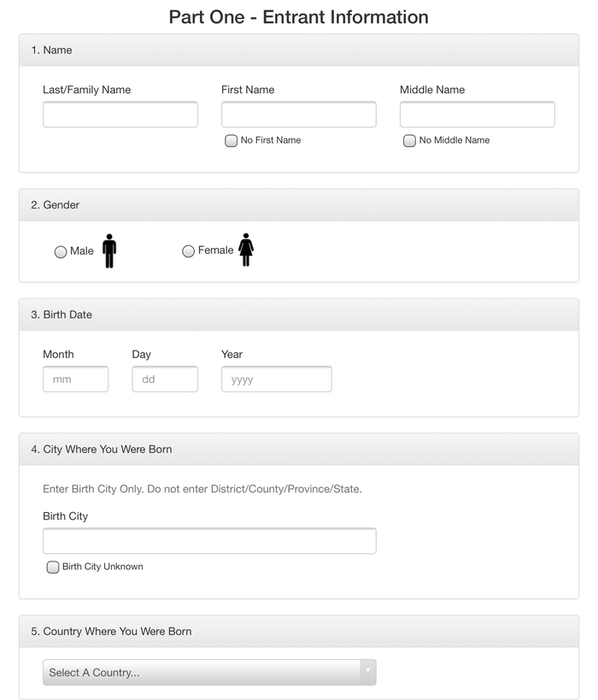The image size is (598, 700).
Task: Enable the No Middle Name checkbox
Action: point(409,141)
